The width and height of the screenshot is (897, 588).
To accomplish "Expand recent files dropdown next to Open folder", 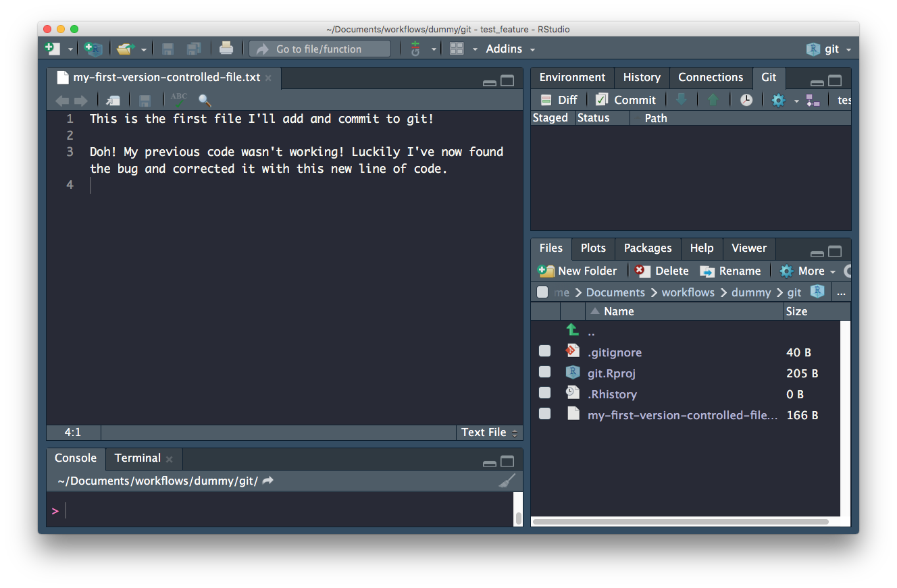I will (x=144, y=49).
